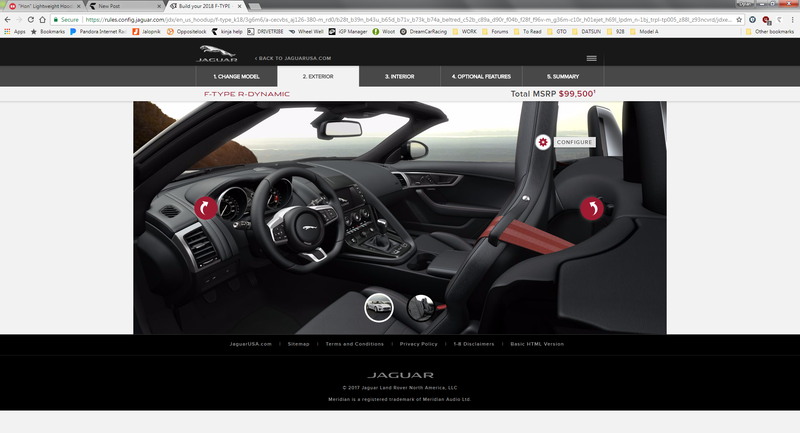This screenshot has height=433, width=800.
Task: Open the hamburger menu in the Jaguar header
Action: pos(591,58)
